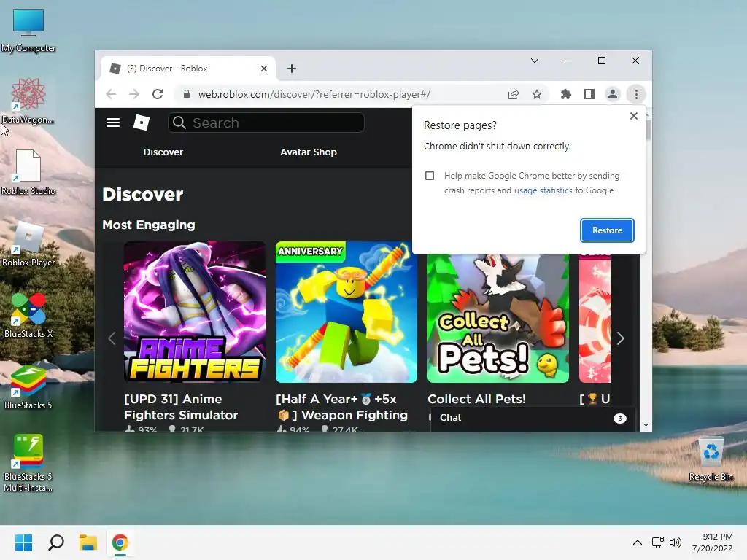Open Chrome three-dot menu
Viewport: 747px width, 560px height.
click(x=636, y=94)
